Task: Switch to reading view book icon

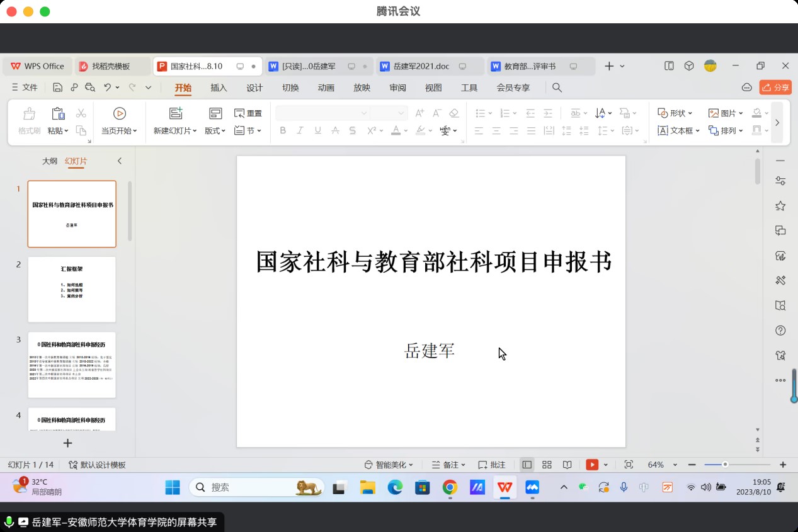Action: point(567,465)
